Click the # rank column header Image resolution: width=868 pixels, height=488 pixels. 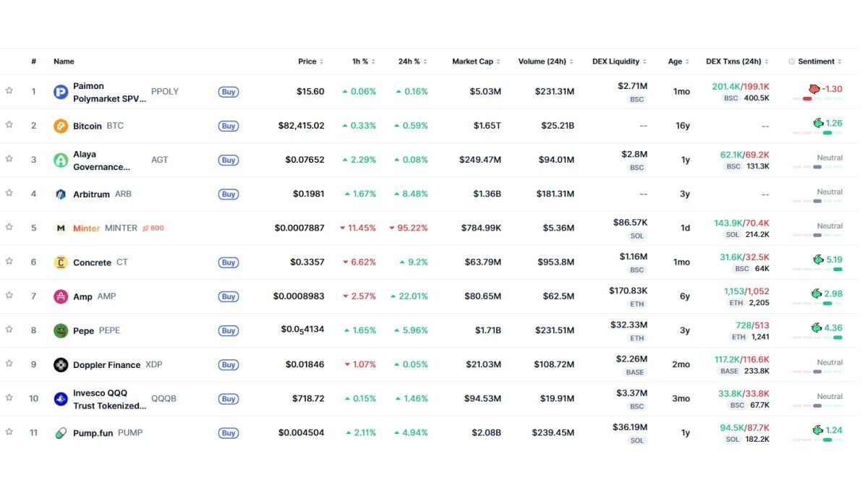(x=33, y=61)
